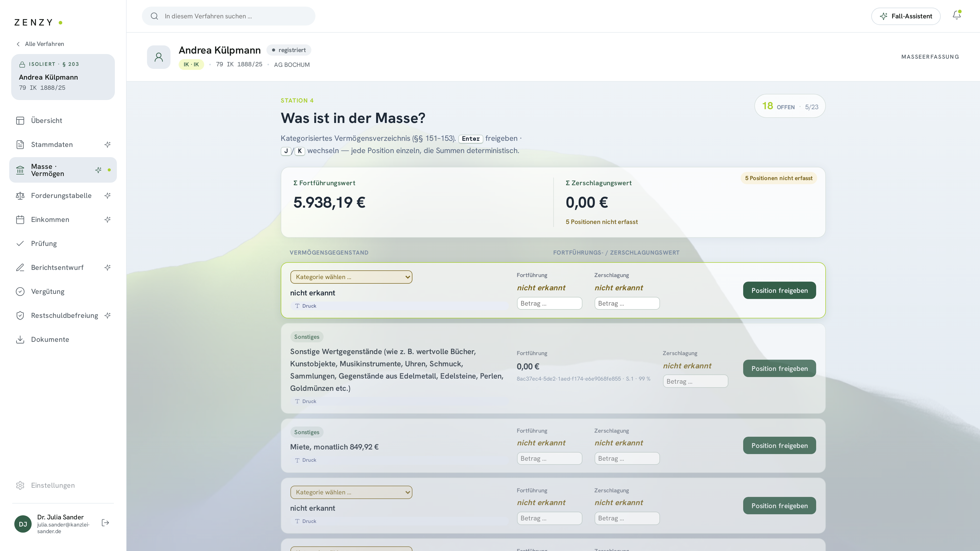Click Position freigeben for Miete monatlich
Image resolution: width=980 pixels, height=551 pixels.
point(779,445)
